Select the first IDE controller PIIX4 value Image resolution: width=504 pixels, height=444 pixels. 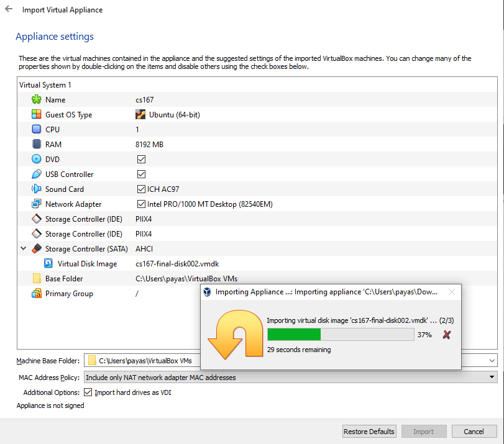click(144, 219)
